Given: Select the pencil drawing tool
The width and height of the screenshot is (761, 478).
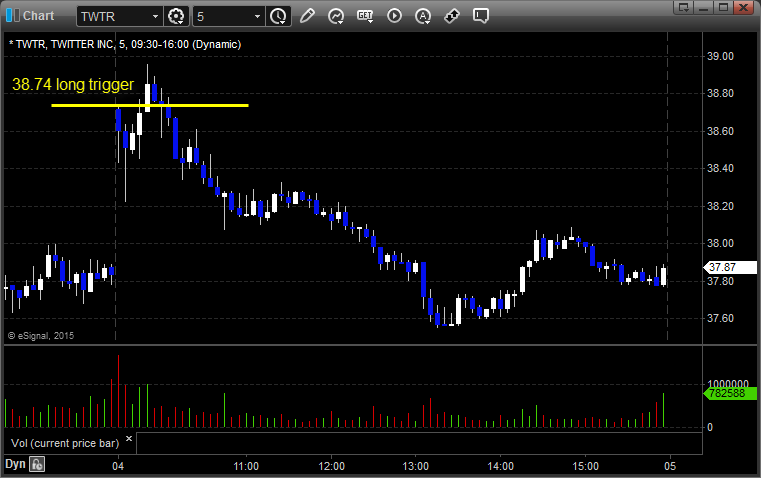Looking at the screenshot, I should [x=307, y=16].
